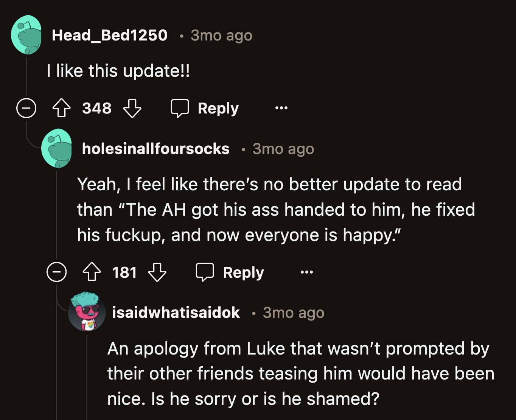
Task: Open holesinallfoursocks' Snoo avatar
Action: 57,149
